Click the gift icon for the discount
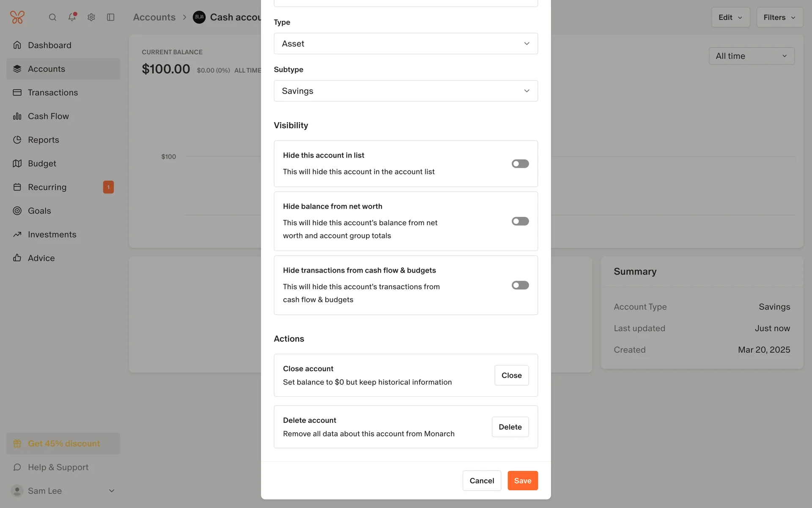The image size is (812, 508). pyautogui.click(x=17, y=444)
